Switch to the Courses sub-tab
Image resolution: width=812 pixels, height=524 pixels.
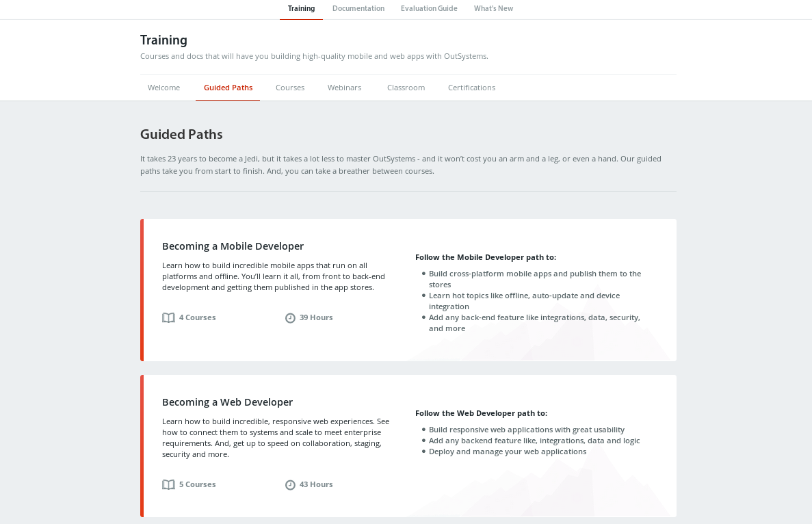point(290,88)
